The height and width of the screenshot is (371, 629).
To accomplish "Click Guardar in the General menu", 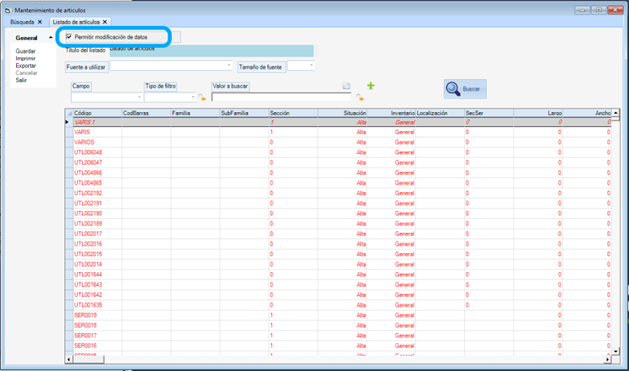I will click(x=25, y=51).
